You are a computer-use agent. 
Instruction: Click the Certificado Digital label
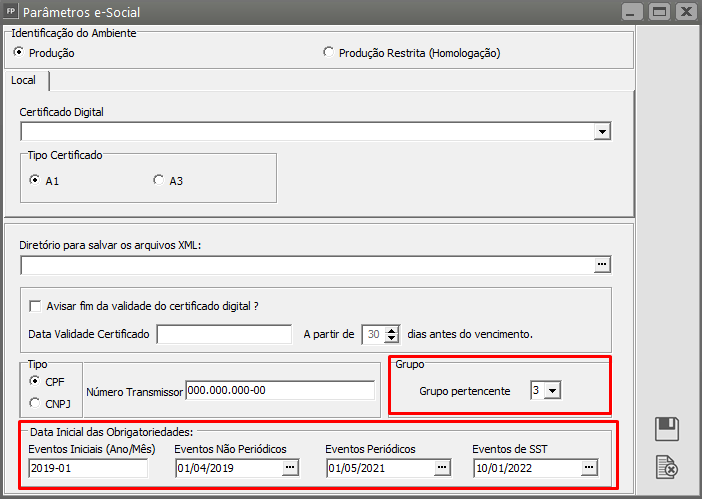click(x=61, y=112)
